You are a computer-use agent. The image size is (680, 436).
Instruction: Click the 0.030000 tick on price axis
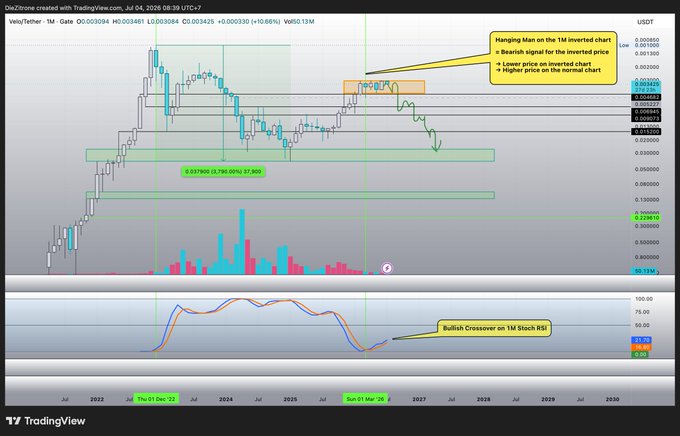tap(647, 153)
